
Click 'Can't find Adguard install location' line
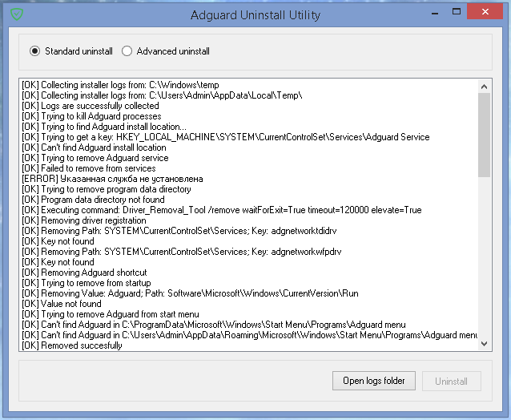(94, 147)
